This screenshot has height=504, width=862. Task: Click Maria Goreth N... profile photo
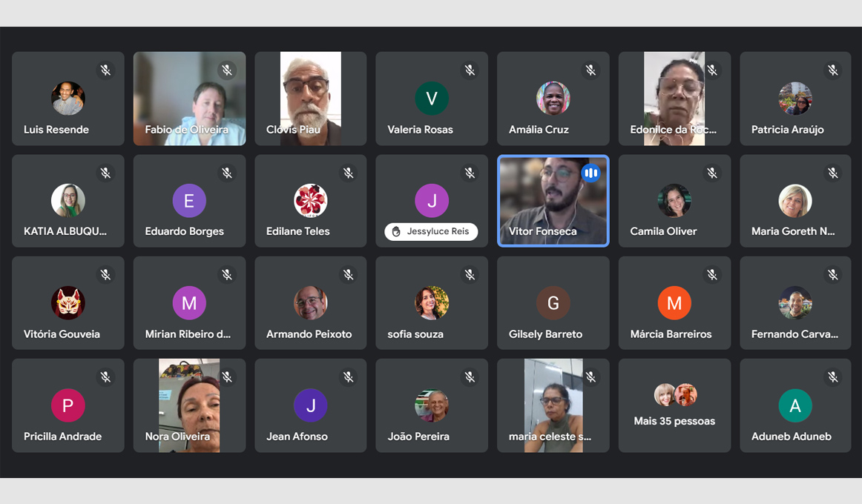click(x=795, y=200)
